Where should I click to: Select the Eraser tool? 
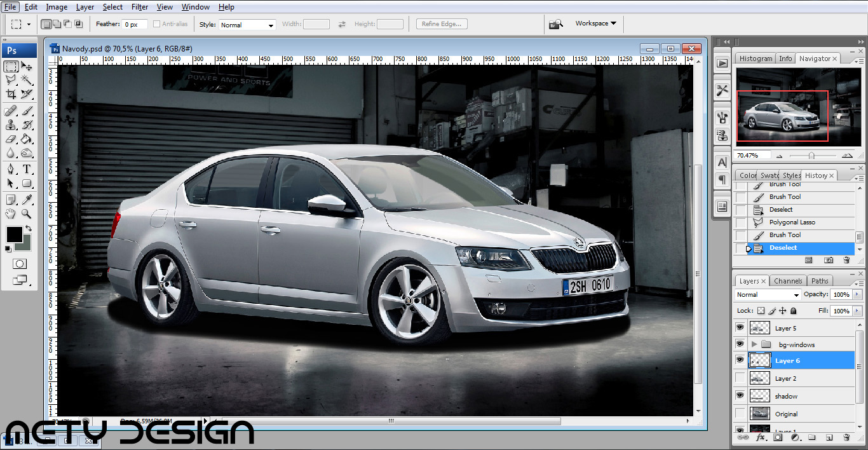point(11,139)
